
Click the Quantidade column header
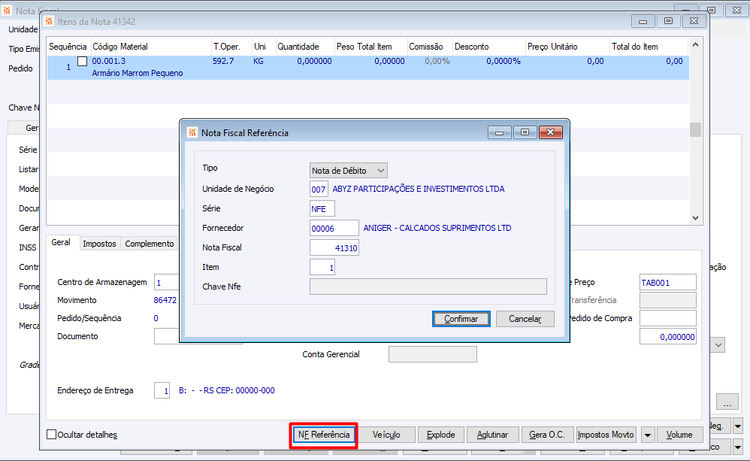point(305,46)
